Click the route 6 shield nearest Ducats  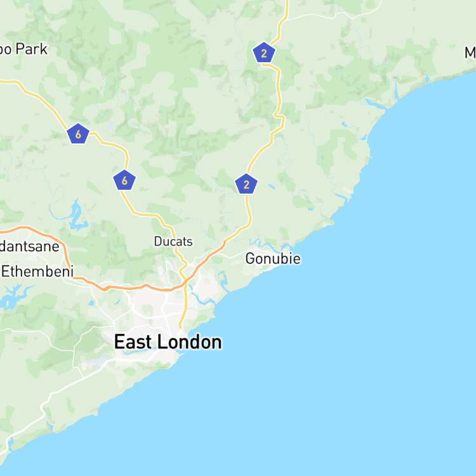[124, 180]
